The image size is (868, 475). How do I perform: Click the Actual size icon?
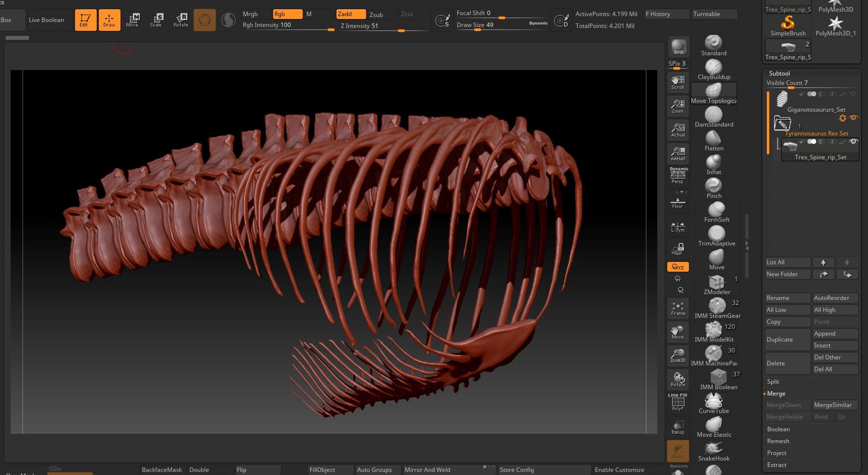point(678,130)
